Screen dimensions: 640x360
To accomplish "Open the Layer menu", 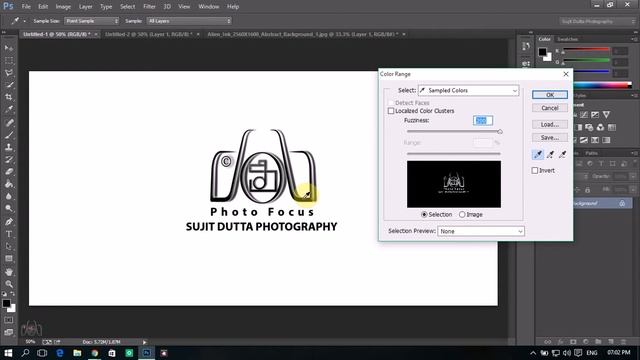I will pyautogui.click(x=85, y=7).
